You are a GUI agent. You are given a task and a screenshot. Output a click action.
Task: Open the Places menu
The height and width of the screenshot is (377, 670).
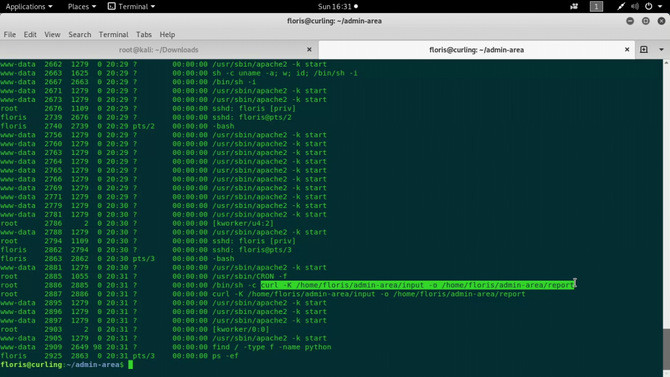click(x=82, y=6)
